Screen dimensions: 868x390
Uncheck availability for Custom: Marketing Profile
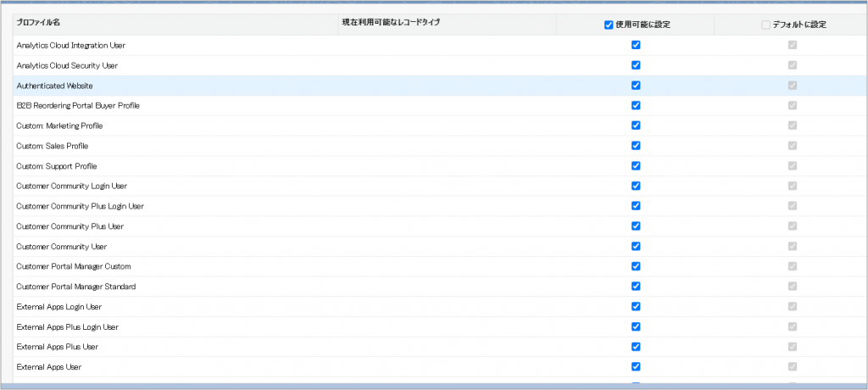tap(636, 125)
